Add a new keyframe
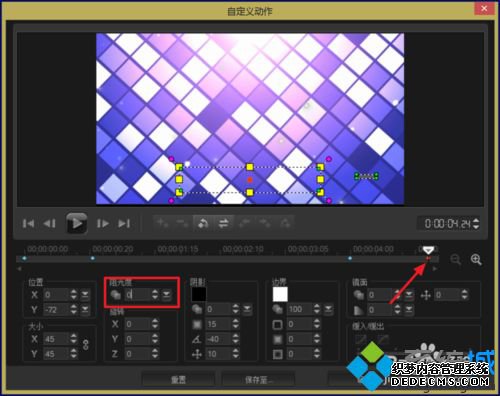Screen dimensions: 500x396 163,223
